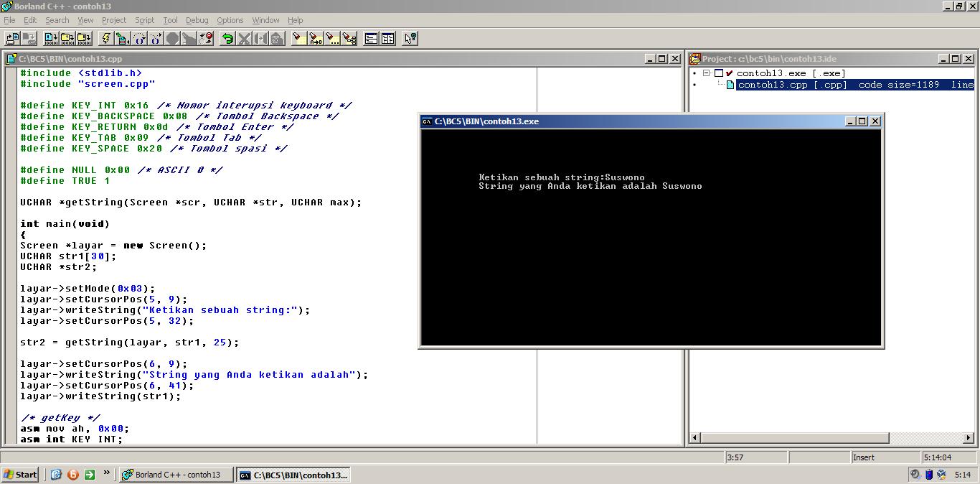Click the blue shield tray icon
Screen dimensions: 980x484
[x=928, y=474]
